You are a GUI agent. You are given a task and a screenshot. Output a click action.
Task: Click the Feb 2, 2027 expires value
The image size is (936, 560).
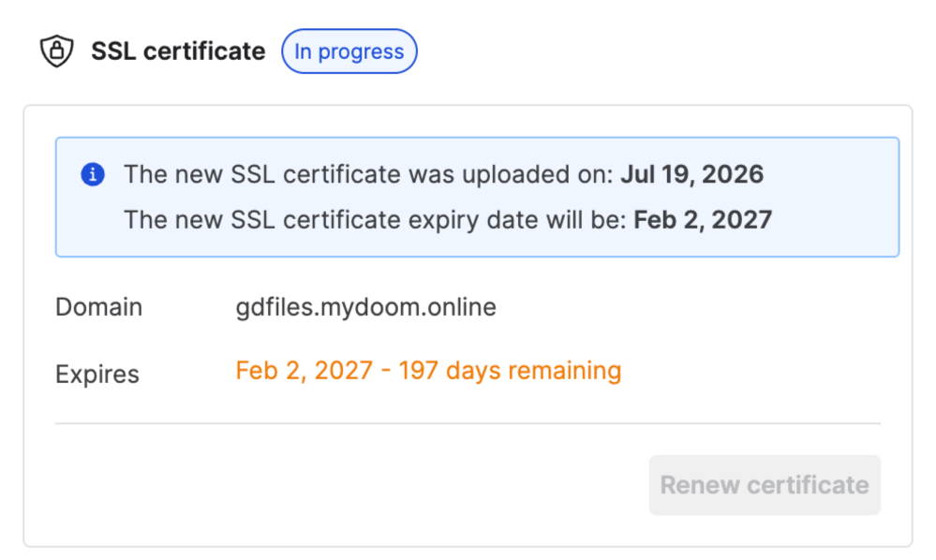tap(304, 370)
